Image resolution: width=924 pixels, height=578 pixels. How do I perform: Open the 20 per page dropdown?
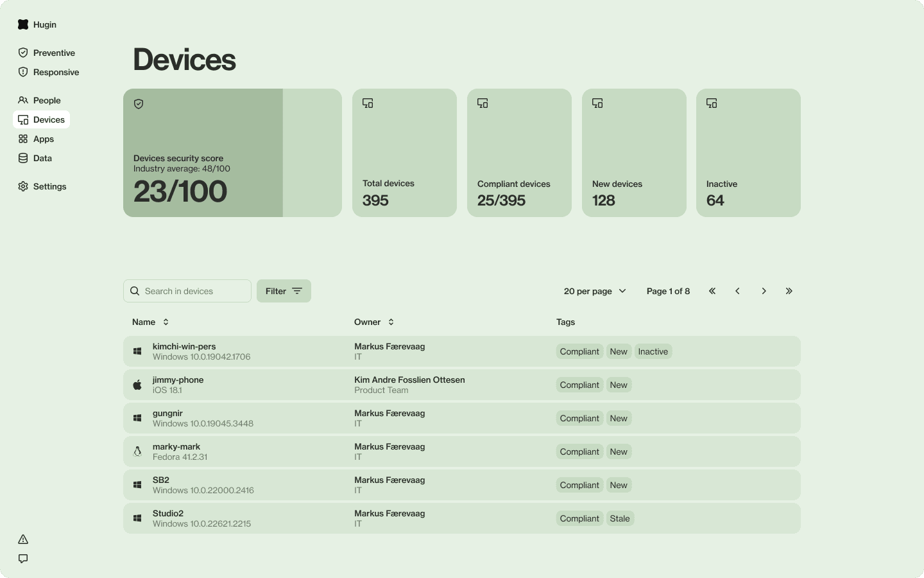(595, 291)
